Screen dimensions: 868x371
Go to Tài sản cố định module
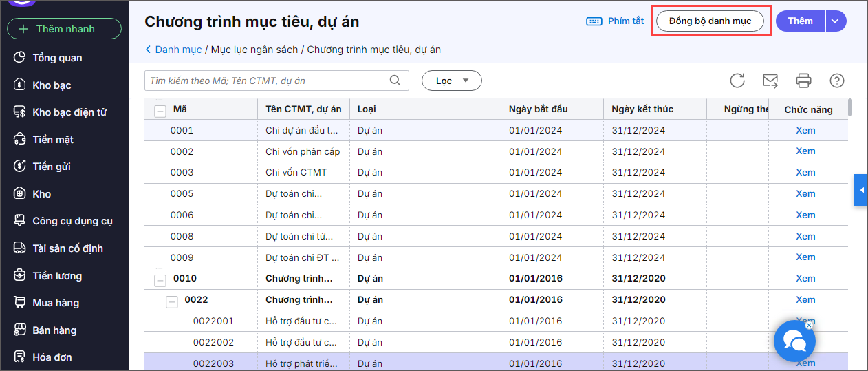[67, 248]
